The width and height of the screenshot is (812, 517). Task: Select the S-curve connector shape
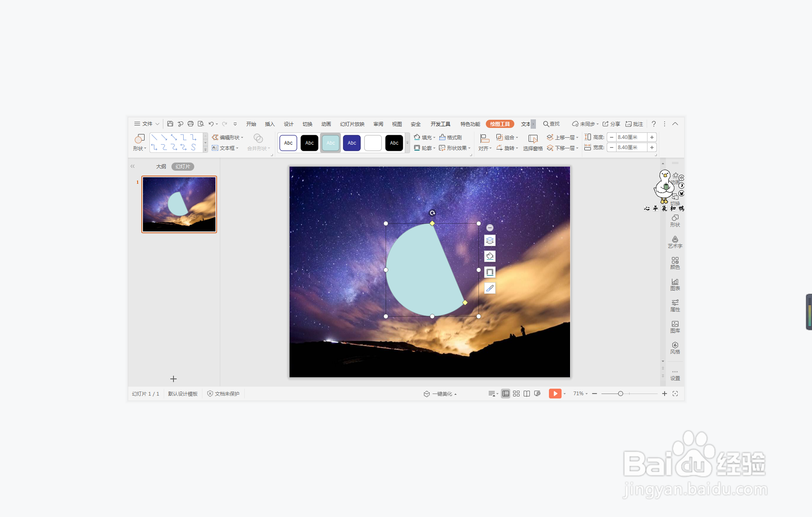(193, 147)
